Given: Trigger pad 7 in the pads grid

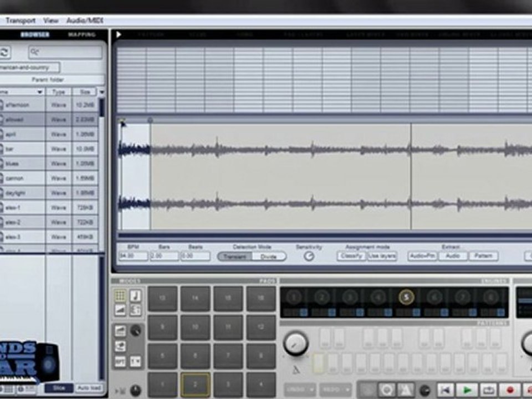Looking at the screenshot, I should click(228, 356).
